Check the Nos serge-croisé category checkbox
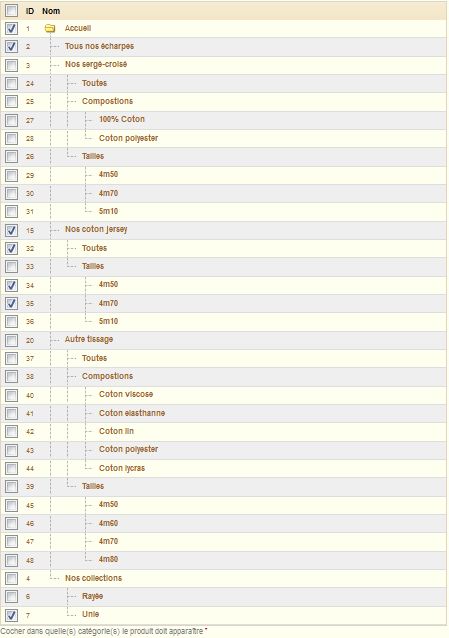Screen dimensions: 449x638 point(11,65)
